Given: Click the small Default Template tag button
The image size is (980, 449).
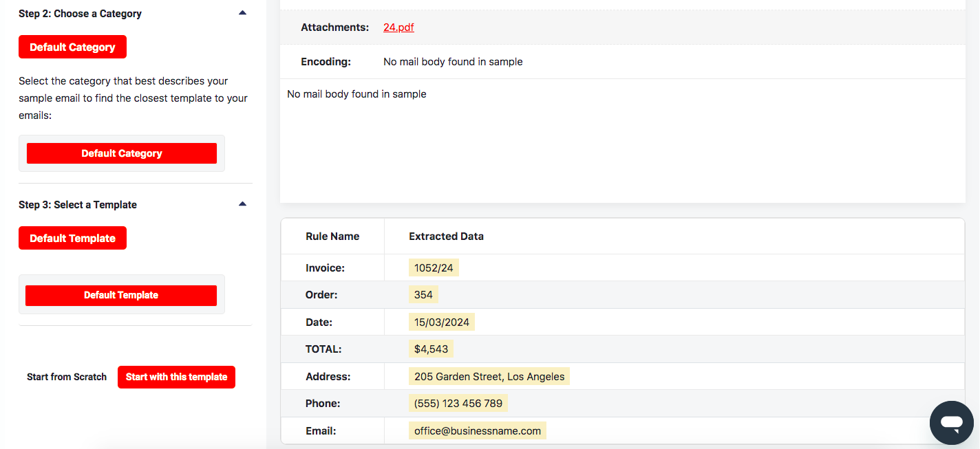Looking at the screenshot, I should (72, 237).
